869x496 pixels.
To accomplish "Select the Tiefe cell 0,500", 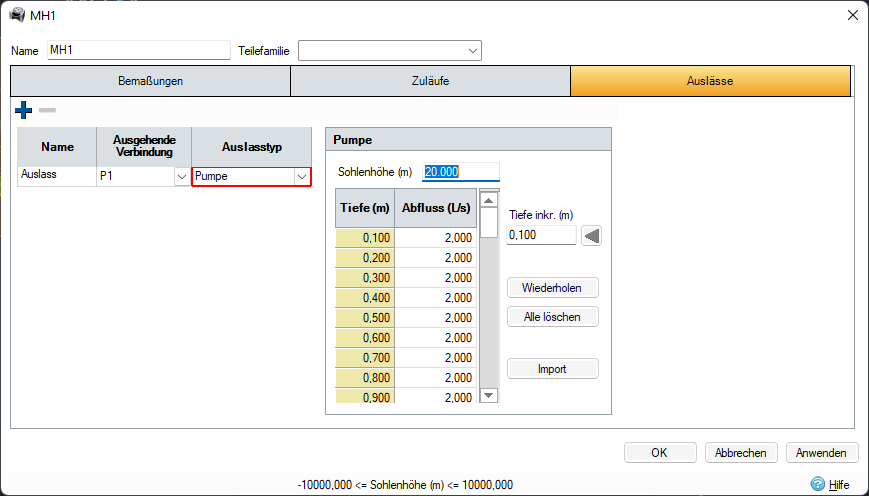I will click(365, 318).
